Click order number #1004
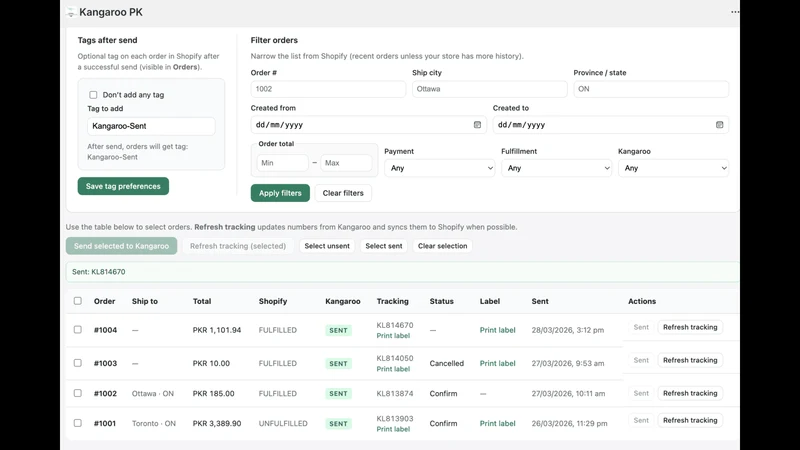Viewport: 800px width, 450px height. pos(105,330)
